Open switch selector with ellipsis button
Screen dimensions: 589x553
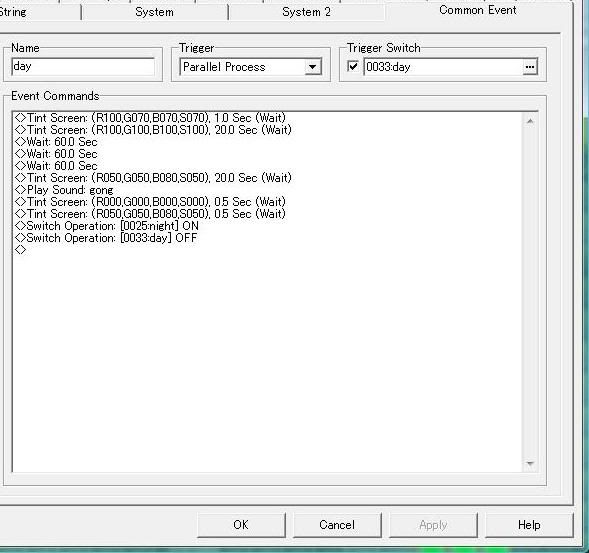530,67
